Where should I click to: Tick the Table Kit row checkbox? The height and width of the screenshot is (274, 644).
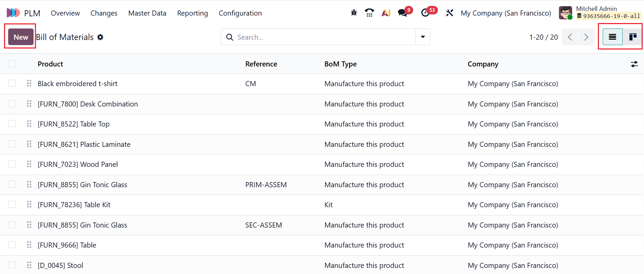point(12,204)
